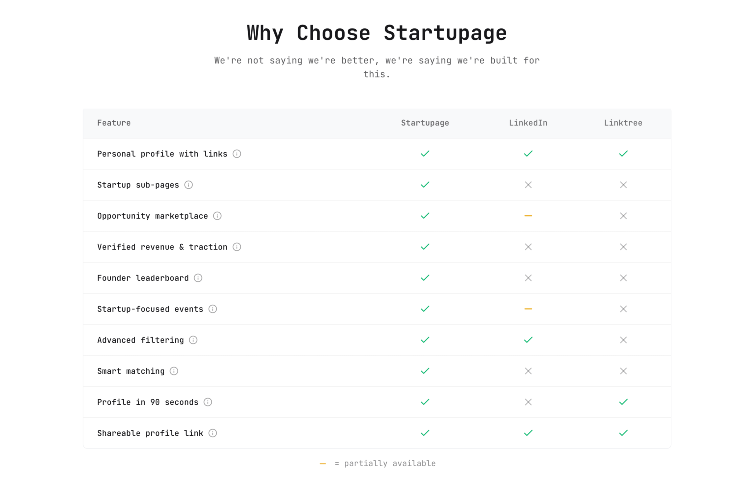Click Startupage checkmark for Smart matching
Image resolution: width=741 pixels, height=500 pixels.
pyautogui.click(x=425, y=371)
